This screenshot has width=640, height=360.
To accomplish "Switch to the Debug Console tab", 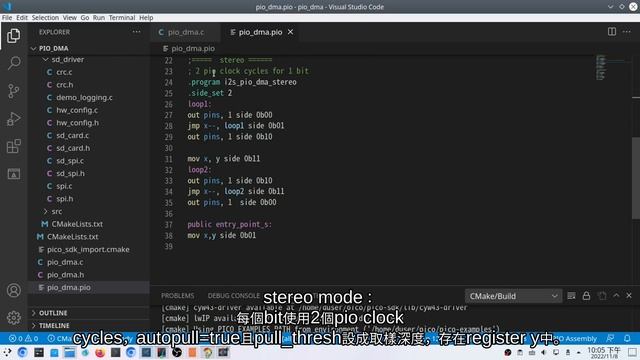I will click(233, 296).
